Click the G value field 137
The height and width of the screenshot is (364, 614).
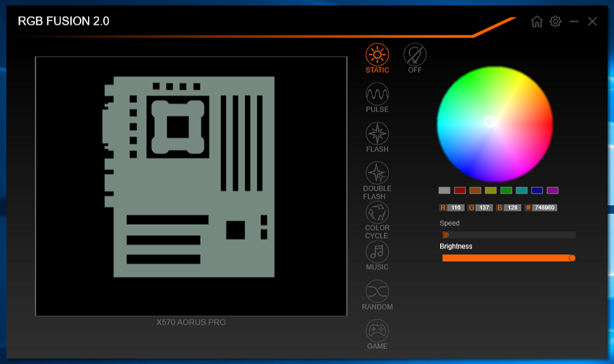[484, 208]
